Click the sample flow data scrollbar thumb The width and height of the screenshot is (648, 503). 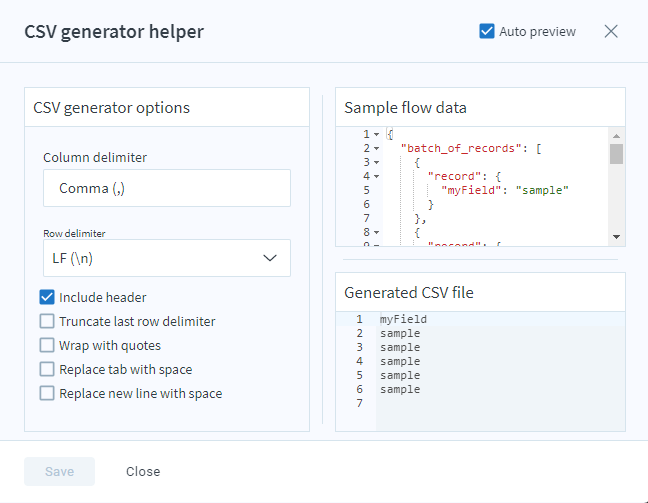[x=616, y=154]
